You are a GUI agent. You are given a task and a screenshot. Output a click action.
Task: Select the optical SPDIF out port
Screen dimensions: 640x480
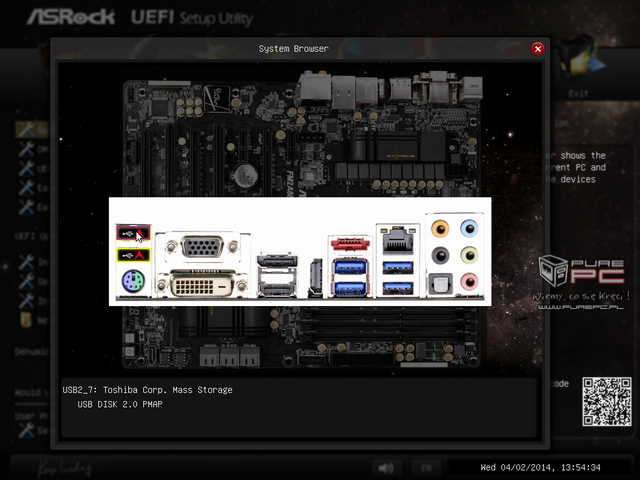[x=440, y=284]
